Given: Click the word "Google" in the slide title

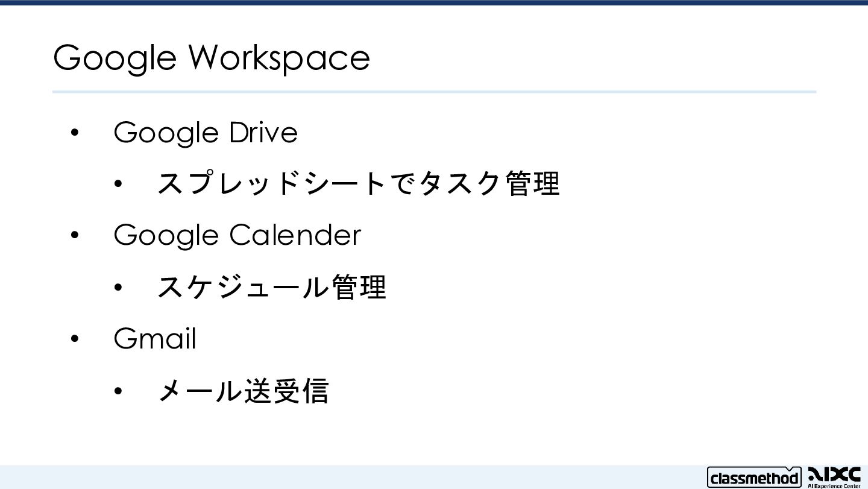Looking at the screenshot, I should point(115,58).
